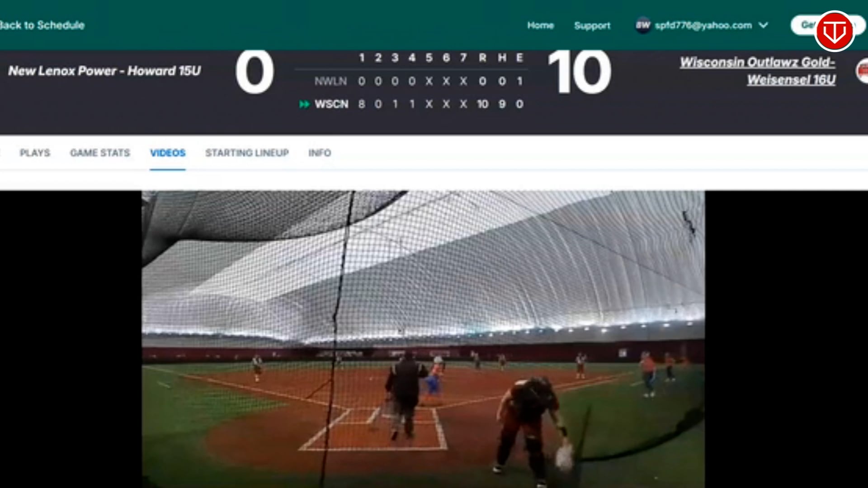Expand the account dropdown chevron
Viewport: 868px width, 488px height.
click(x=764, y=25)
